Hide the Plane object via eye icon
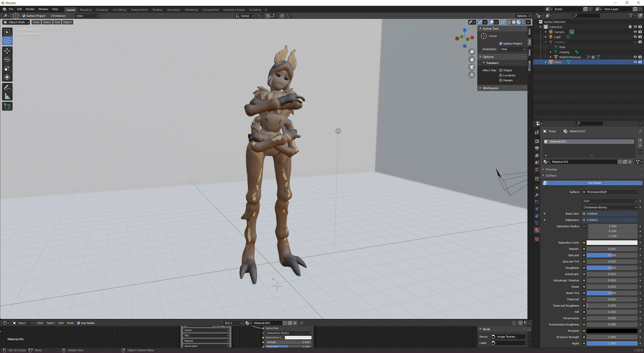The height and width of the screenshot is (353, 644). pyautogui.click(x=635, y=62)
